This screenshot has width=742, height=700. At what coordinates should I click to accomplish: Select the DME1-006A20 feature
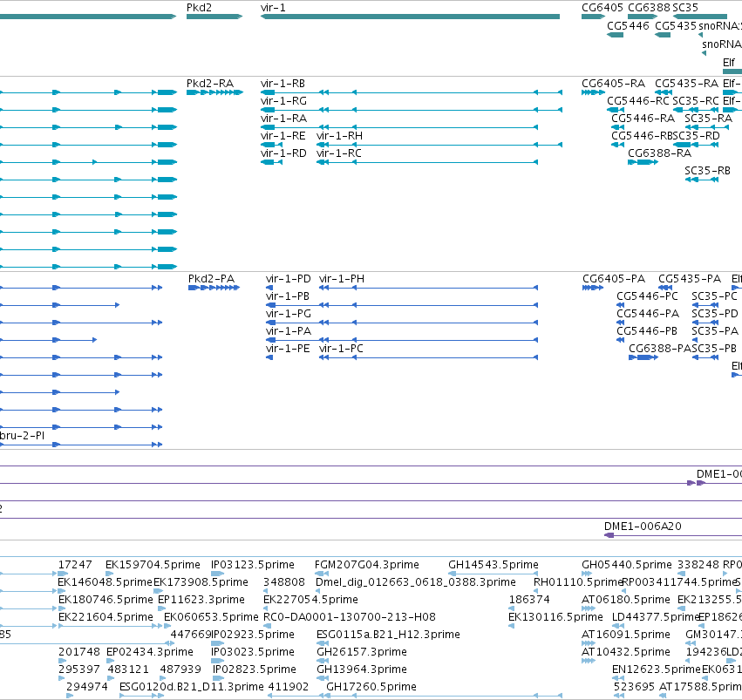pos(643,527)
